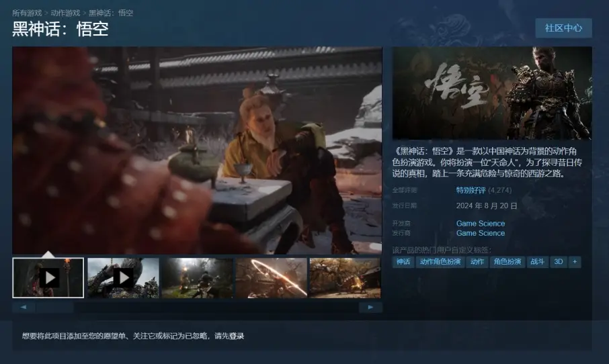Select the 神话 tag
Screen dimensions: 609x364
tap(403, 262)
